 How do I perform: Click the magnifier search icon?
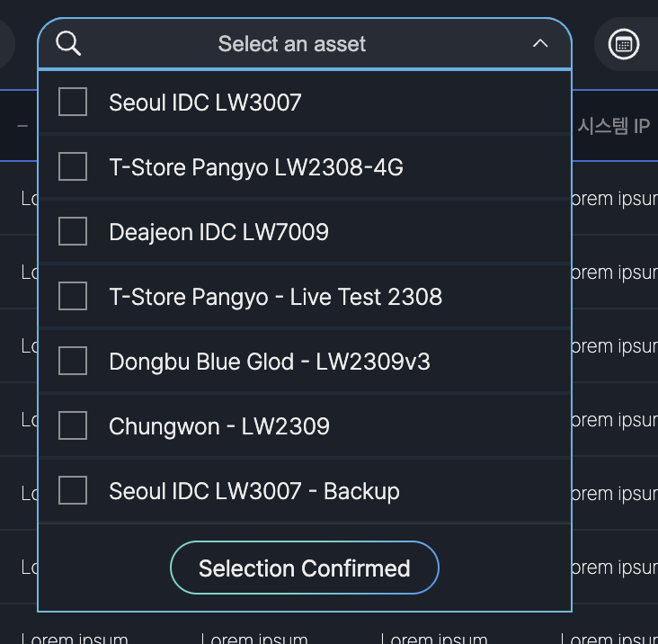click(68, 43)
